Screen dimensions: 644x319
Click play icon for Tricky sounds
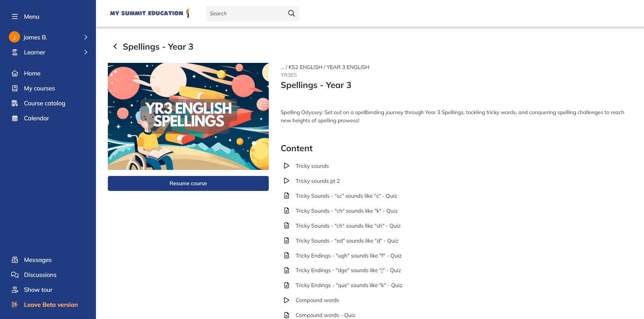click(286, 166)
